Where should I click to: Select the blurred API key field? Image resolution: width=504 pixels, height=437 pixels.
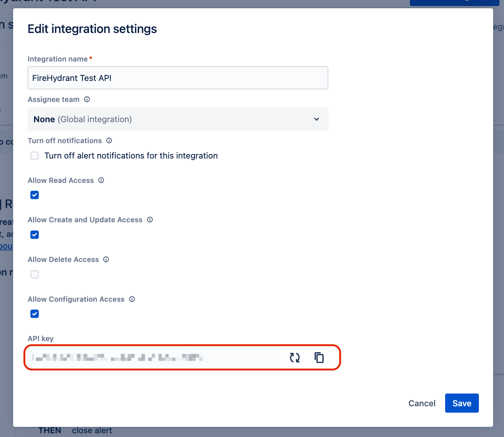coord(154,358)
